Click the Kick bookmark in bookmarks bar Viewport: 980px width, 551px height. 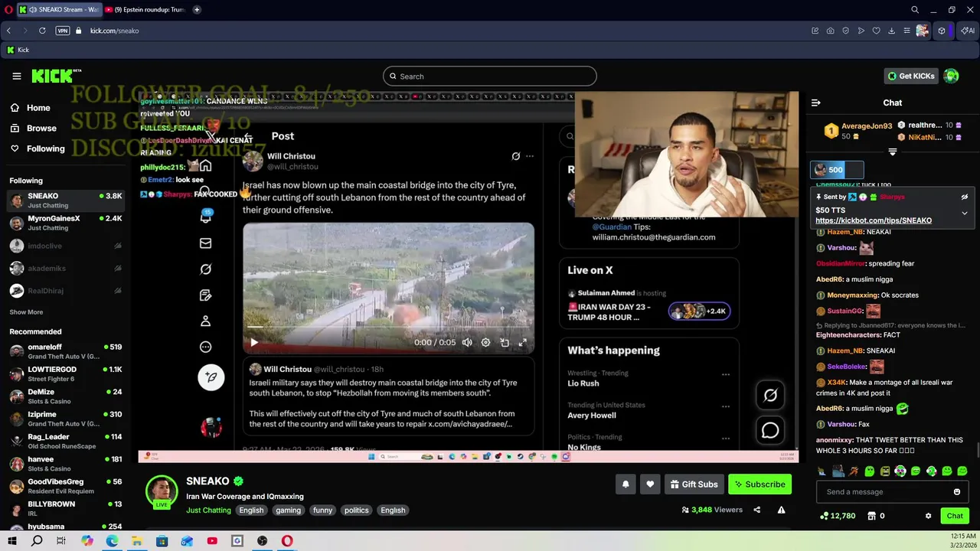coord(18,50)
